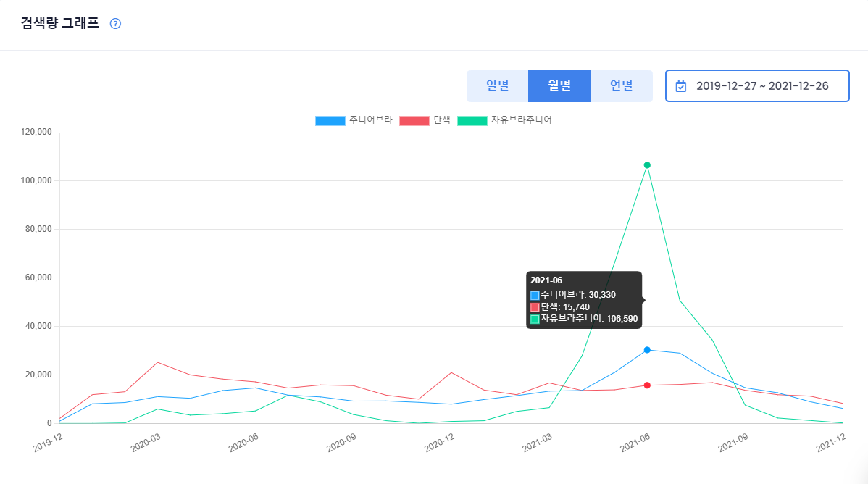Click the blue data point at 2021-06
Viewport: 868px width, 484px height.
tap(647, 350)
